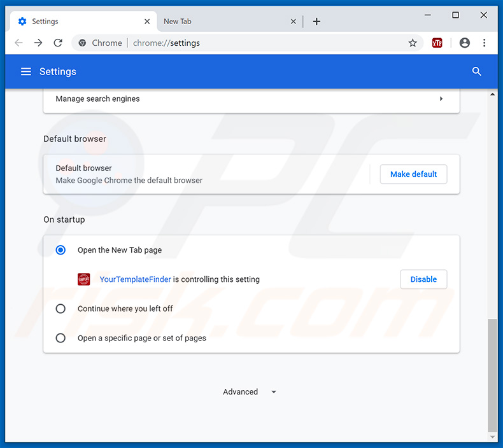The height and width of the screenshot is (448, 503).
Task: Maximize the Chrome window
Action: [x=455, y=15]
